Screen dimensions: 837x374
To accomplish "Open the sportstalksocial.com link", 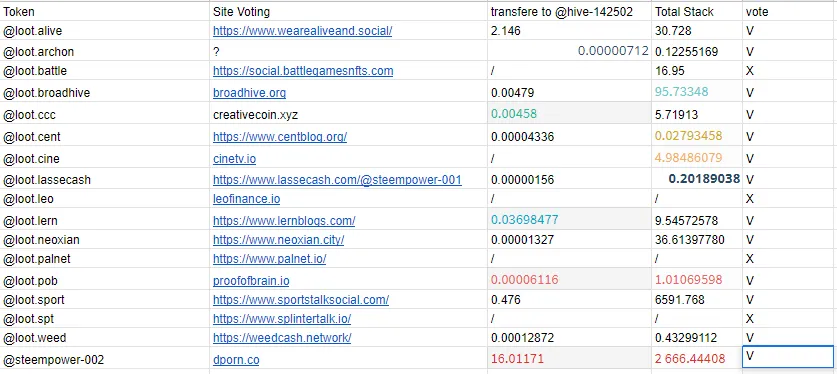I will pos(301,300).
